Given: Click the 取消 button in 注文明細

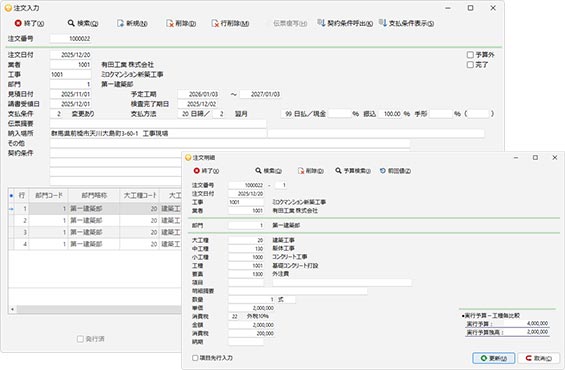Looking at the screenshot, I should [538, 358].
